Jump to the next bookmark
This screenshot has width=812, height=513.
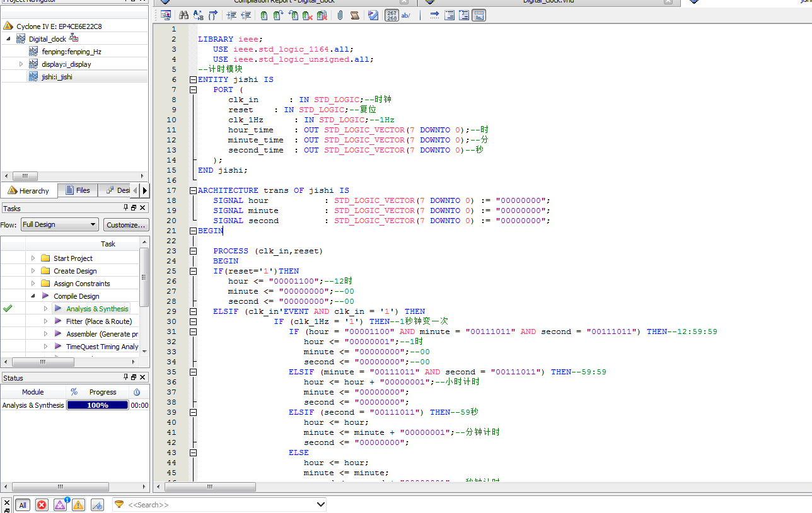pos(279,15)
